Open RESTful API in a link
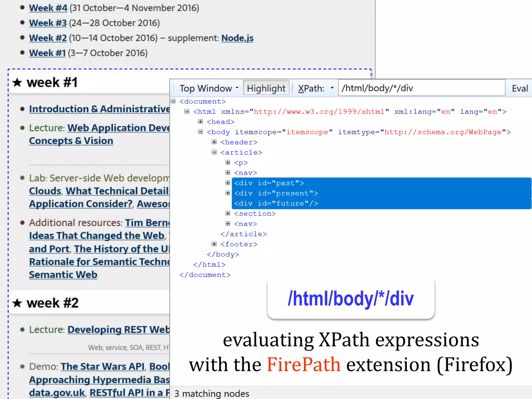The width and height of the screenshot is (532, 399). (x=130, y=393)
